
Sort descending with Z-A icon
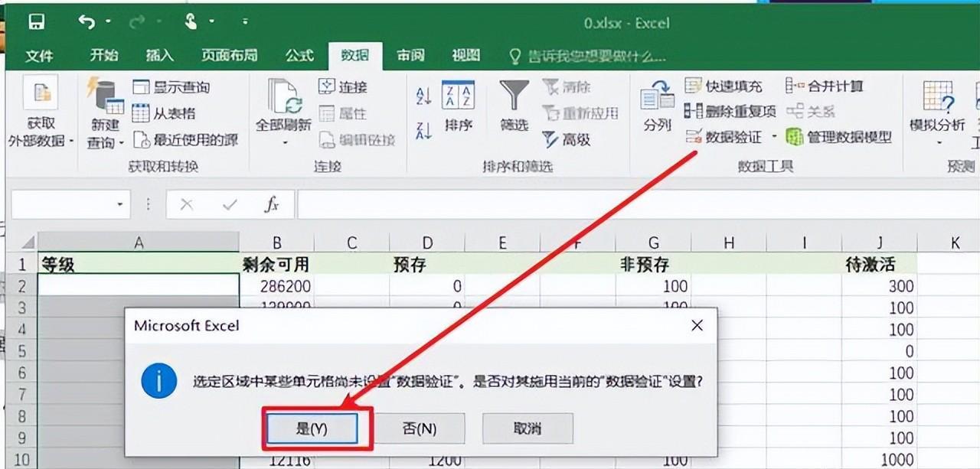[x=423, y=130]
